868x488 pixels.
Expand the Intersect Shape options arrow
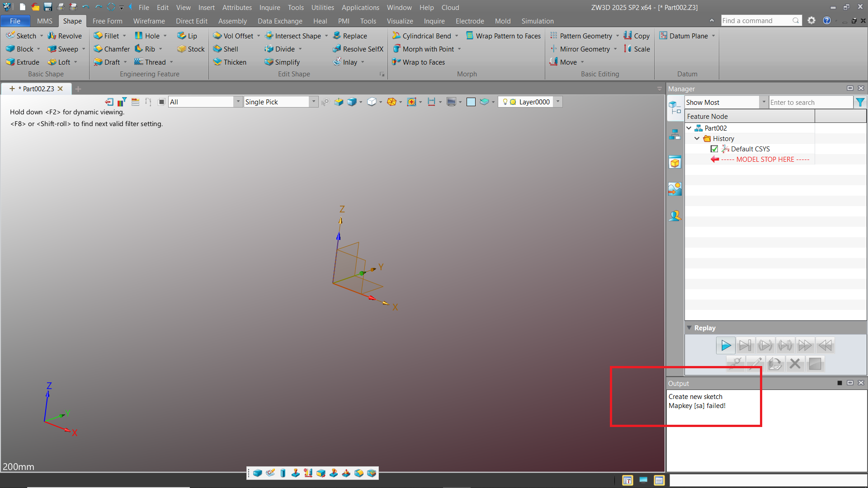click(x=326, y=36)
